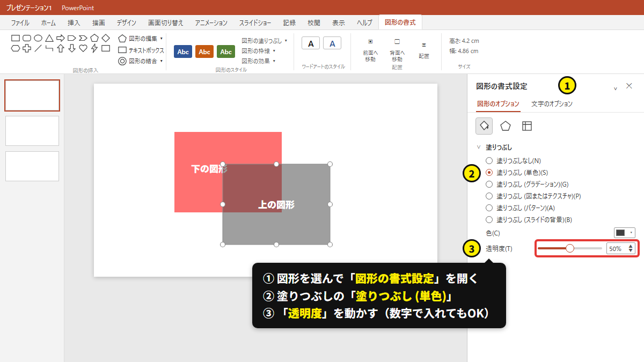The height and width of the screenshot is (362, 644).
Task: Select 塗りつぶしなし(N) radio option
Action: (514, 161)
